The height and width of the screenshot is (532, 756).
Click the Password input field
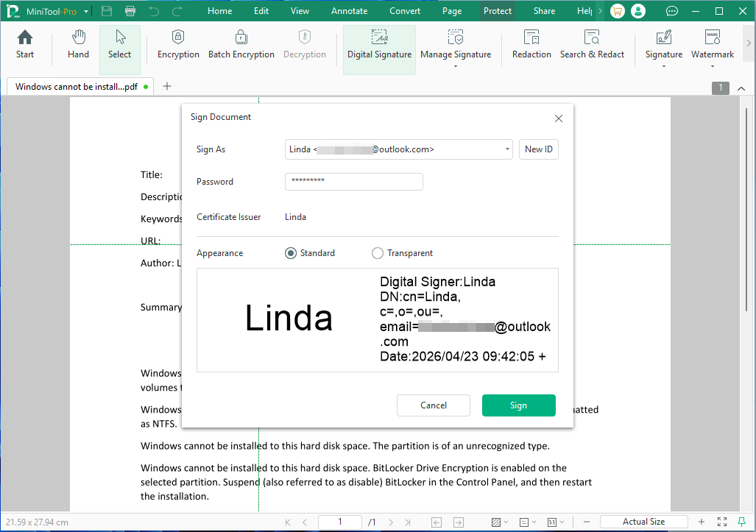point(353,182)
